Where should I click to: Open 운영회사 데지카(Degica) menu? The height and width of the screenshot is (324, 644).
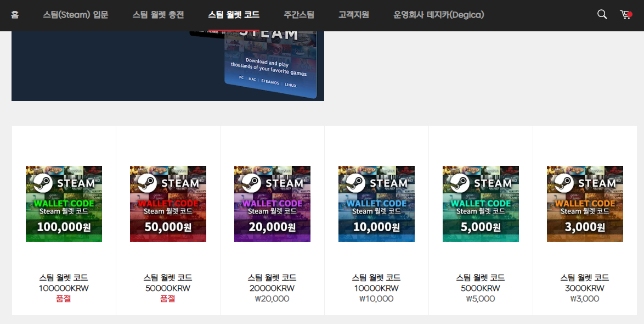pyautogui.click(x=439, y=15)
